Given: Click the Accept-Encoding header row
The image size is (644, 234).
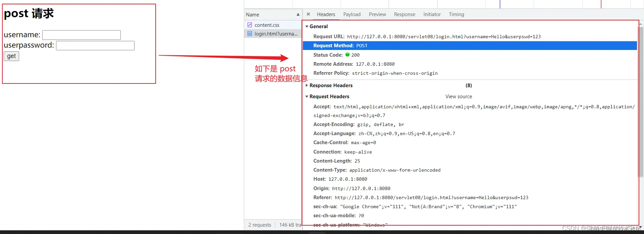Looking at the screenshot, I should [x=470, y=124].
